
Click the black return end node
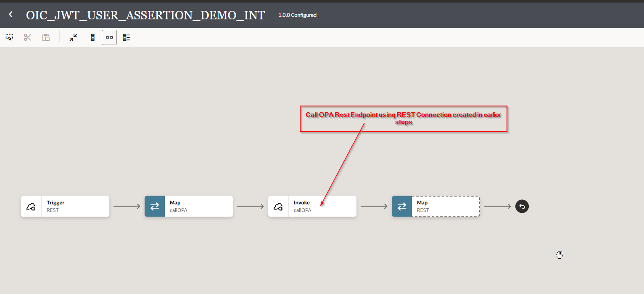pyautogui.click(x=522, y=207)
